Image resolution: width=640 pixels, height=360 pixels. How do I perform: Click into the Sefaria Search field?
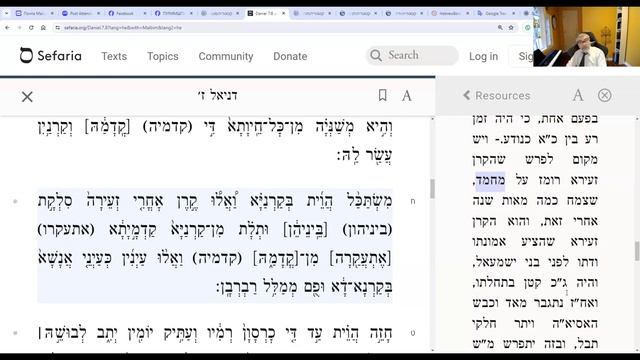(412, 55)
